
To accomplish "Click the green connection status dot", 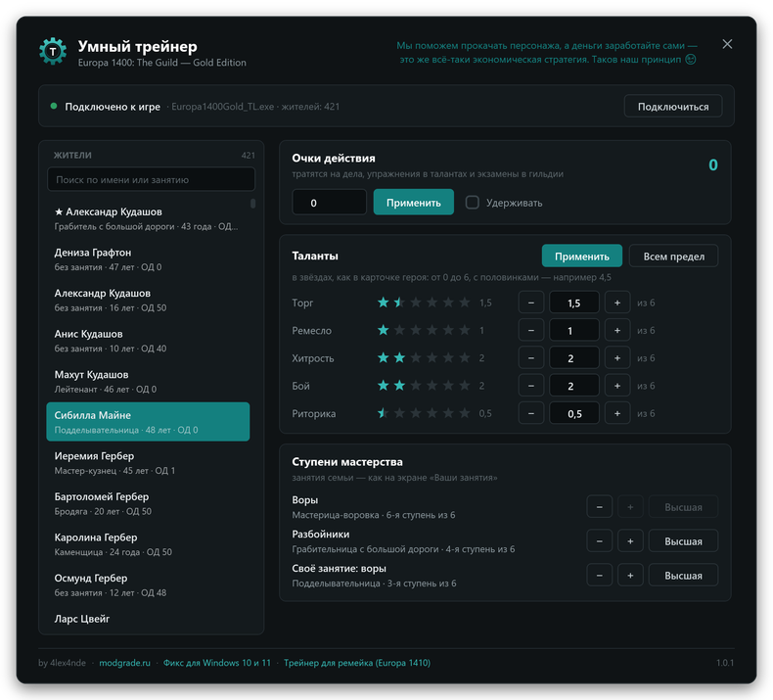I will (x=53, y=106).
